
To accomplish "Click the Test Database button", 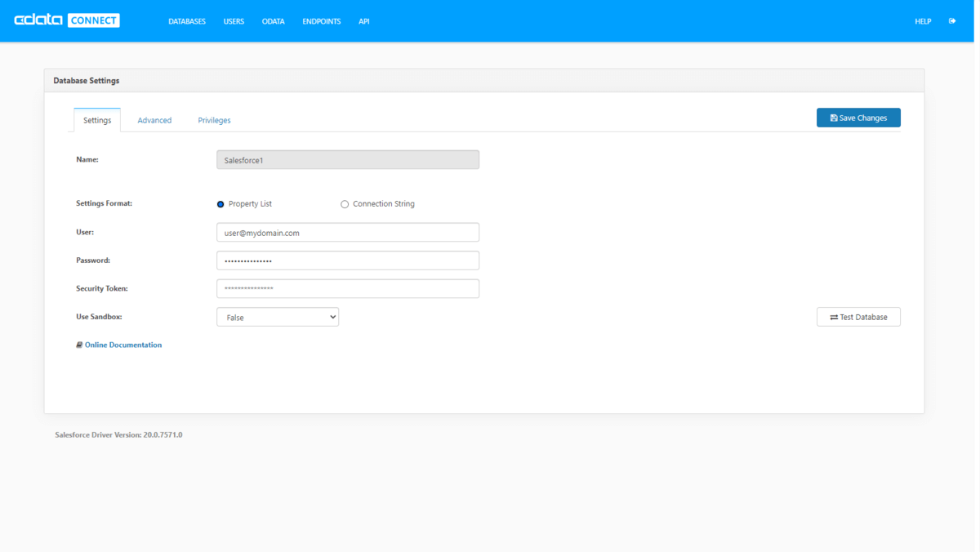I will (858, 317).
